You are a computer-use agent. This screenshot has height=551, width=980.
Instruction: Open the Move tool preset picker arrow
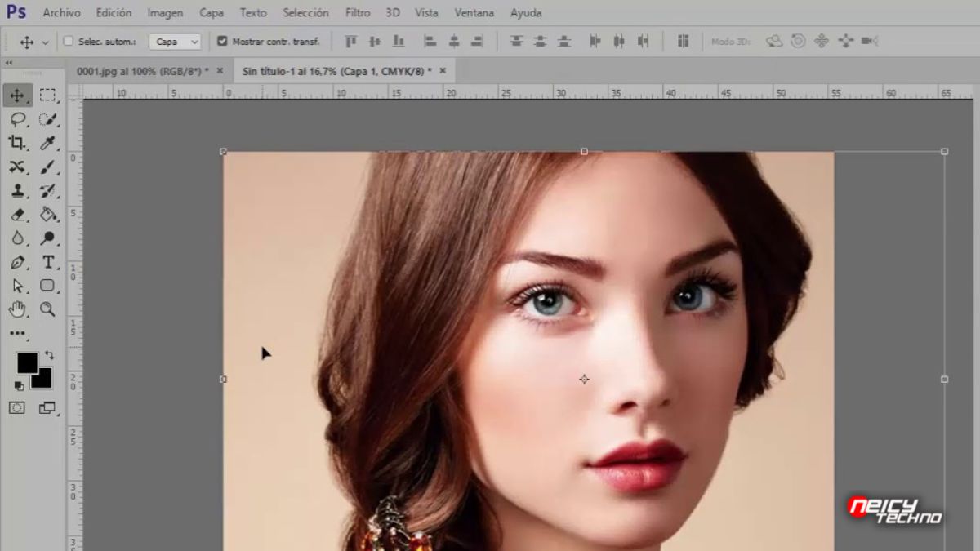coord(45,42)
